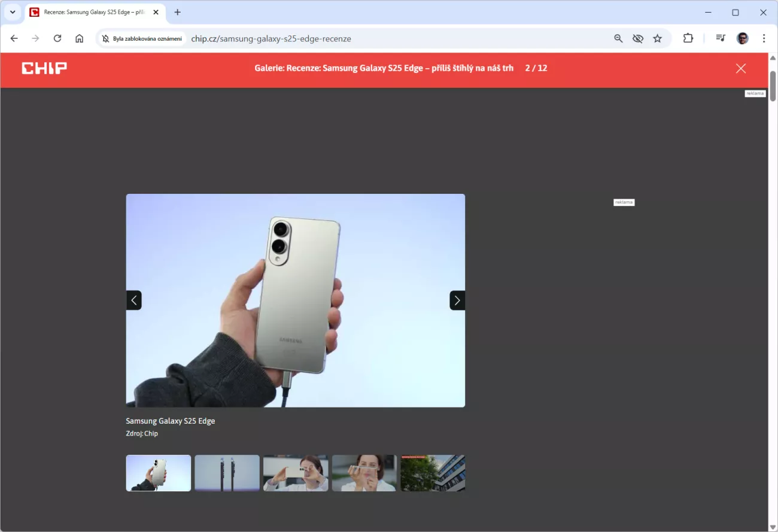Click the scroll-down arrow of the page scrollbar
Image resolution: width=778 pixels, height=532 pixels.
[x=773, y=527]
